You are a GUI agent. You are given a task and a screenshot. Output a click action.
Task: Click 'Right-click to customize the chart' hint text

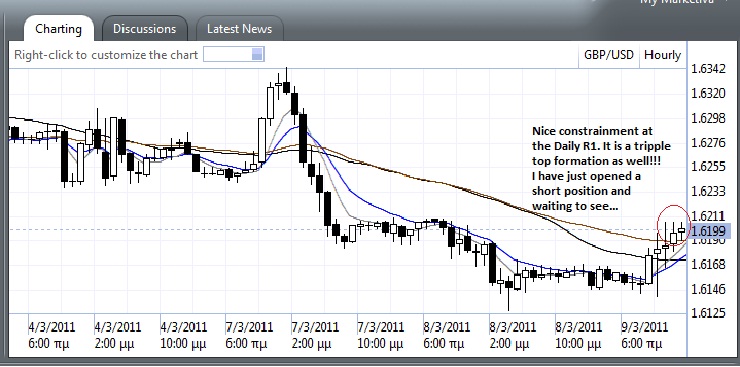click(x=106, y=55)
